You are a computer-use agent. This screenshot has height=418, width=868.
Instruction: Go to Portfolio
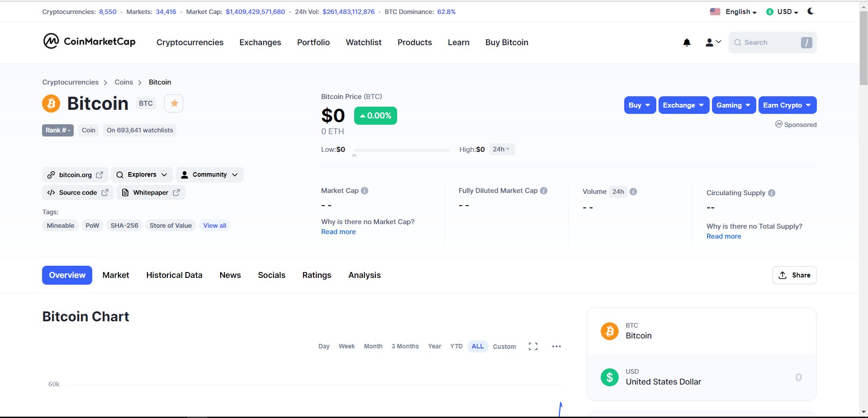[x=313, y=42]
